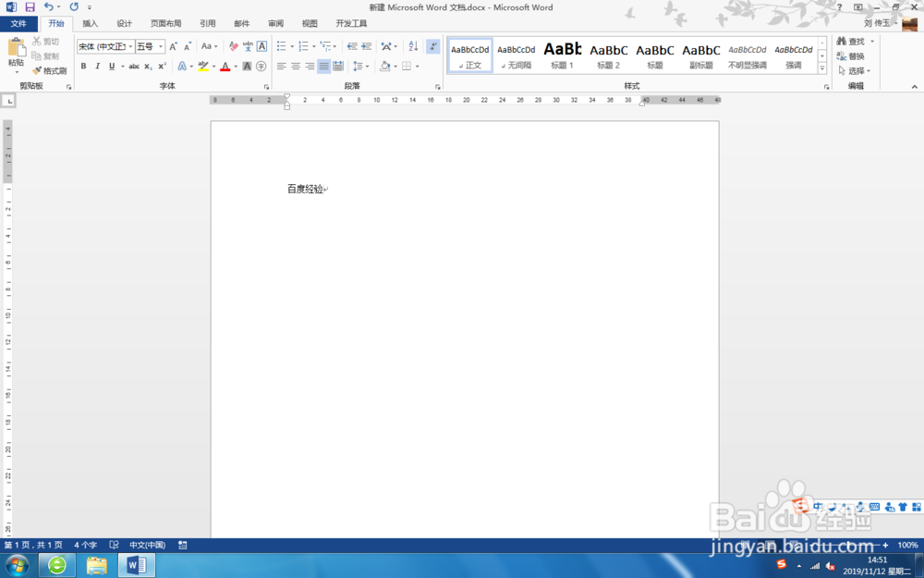
Task: Click the Strikethrough abc icon
Action: pyautogui.click(x=134, y=66)
